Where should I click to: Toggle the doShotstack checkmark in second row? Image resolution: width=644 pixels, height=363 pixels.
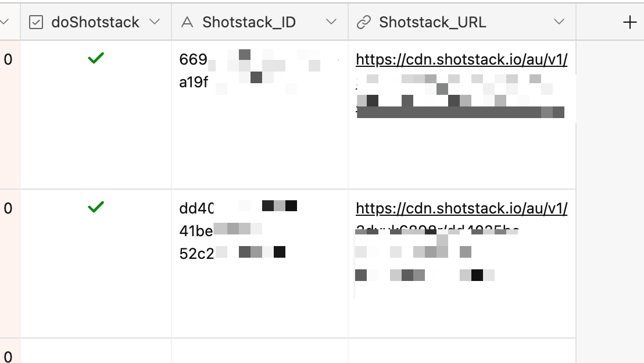[x=96, y=207]
